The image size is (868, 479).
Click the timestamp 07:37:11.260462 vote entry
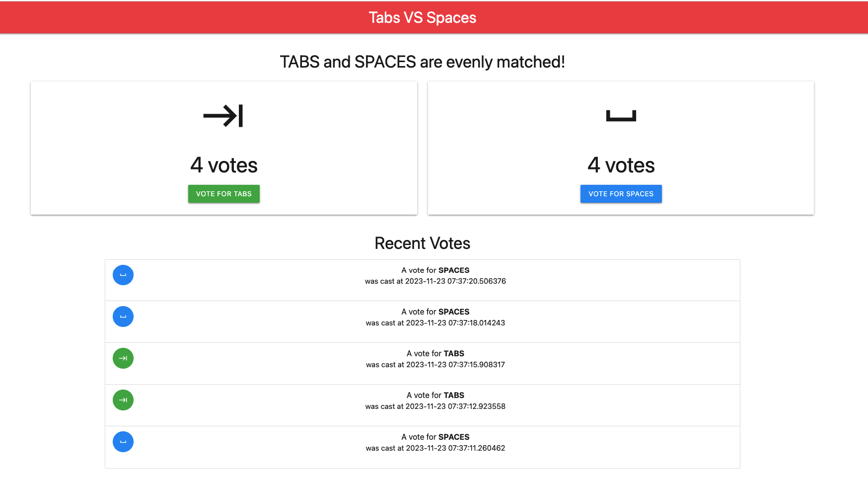(455, 448)
